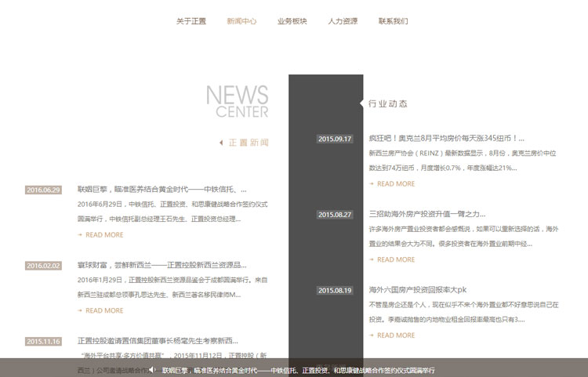
Task: Open headline 三招助海外房产投资升值一臂之力
Action: coord(427,214)
